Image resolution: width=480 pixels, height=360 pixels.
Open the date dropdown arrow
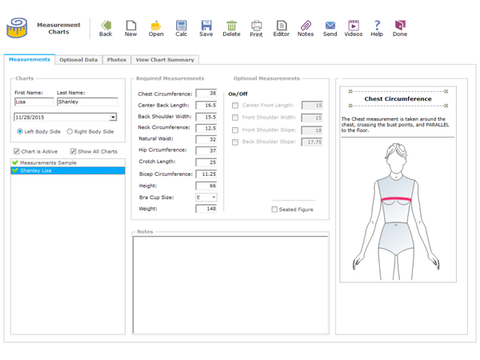click(113, 117)
